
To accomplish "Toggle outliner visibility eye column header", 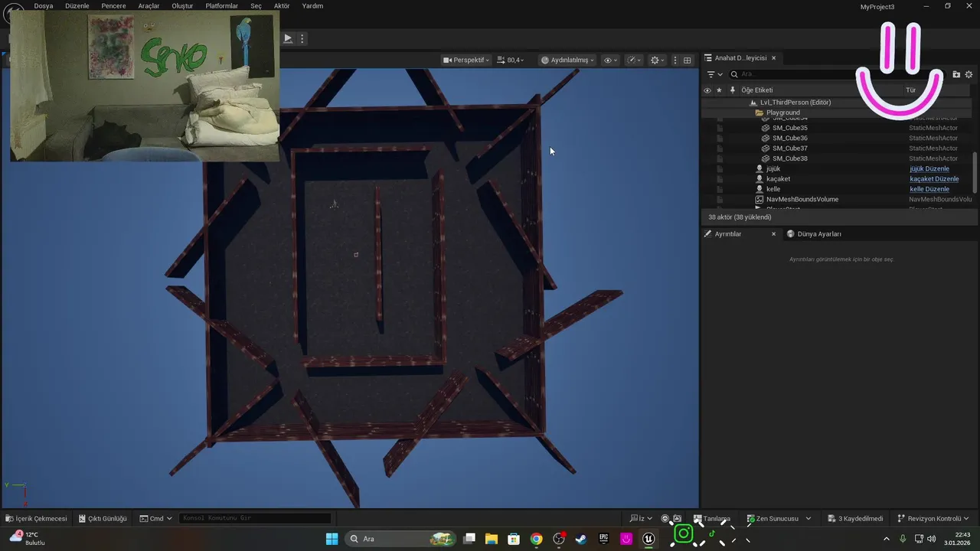I will coord(707,90).
